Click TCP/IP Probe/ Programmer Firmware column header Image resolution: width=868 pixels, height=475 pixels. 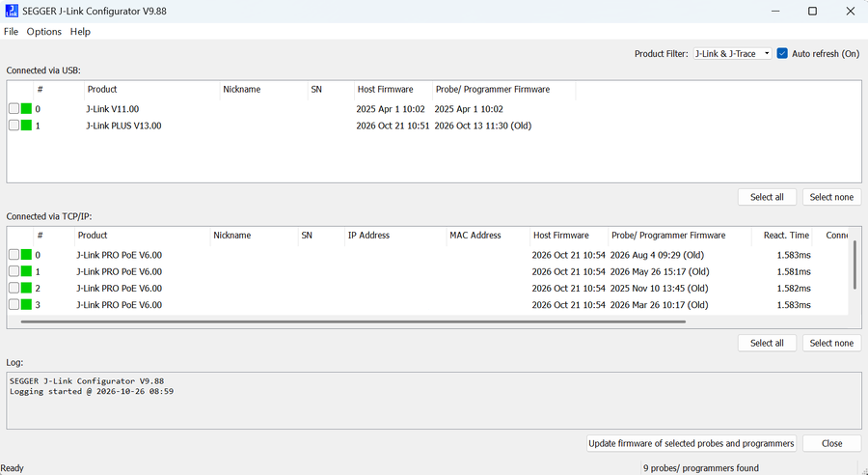tap(680, 236)
